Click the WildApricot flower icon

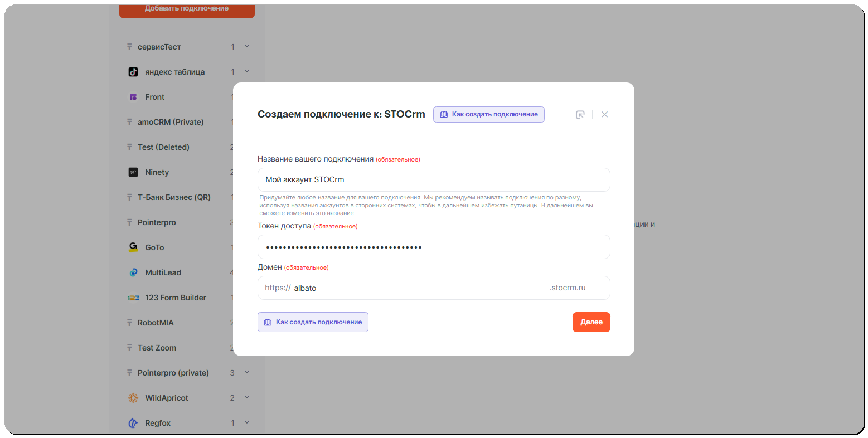pyautogui.click(x=133, y=397)
